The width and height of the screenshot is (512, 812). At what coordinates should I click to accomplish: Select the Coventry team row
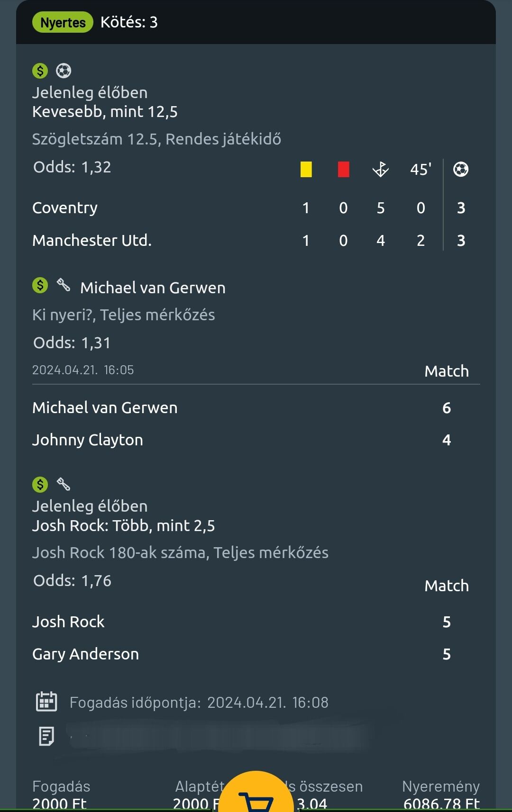coord(65,208)
